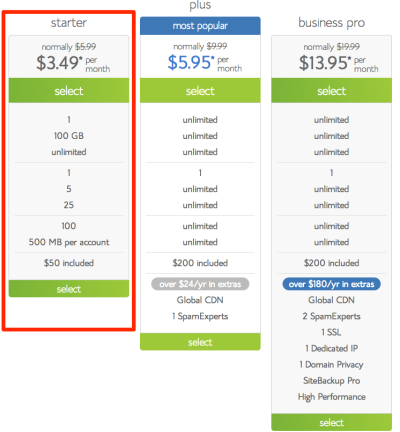
Task: Click 500 MB per account in starter
Action: (69, 242)
